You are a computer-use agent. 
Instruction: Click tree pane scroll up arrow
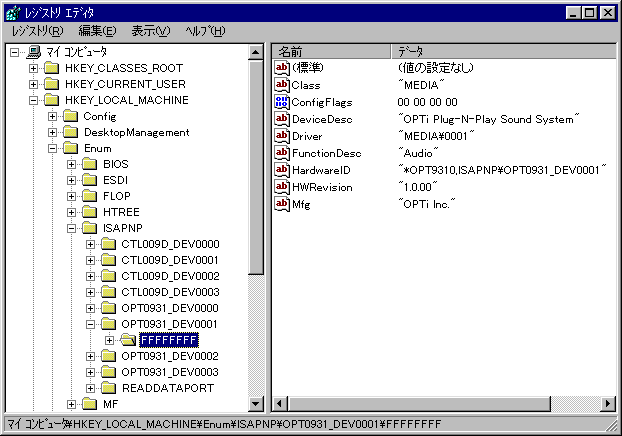coord(255,52)
